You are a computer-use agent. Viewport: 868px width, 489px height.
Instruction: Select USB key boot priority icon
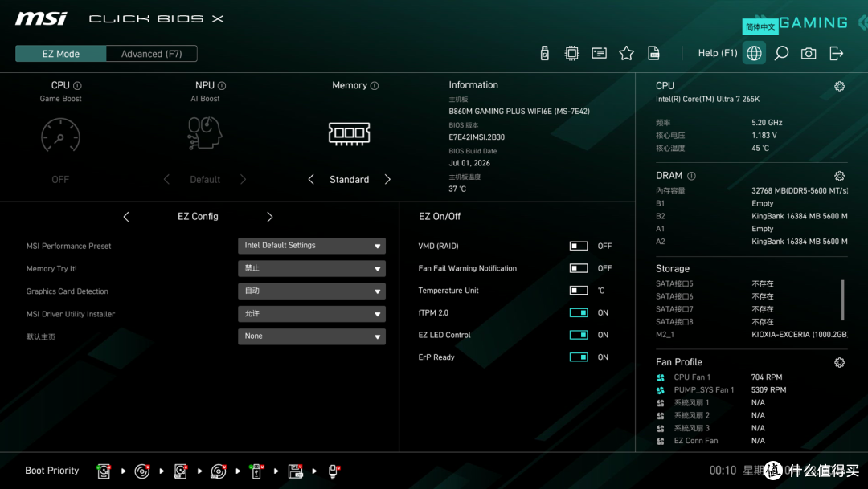[x=256, y=471]
